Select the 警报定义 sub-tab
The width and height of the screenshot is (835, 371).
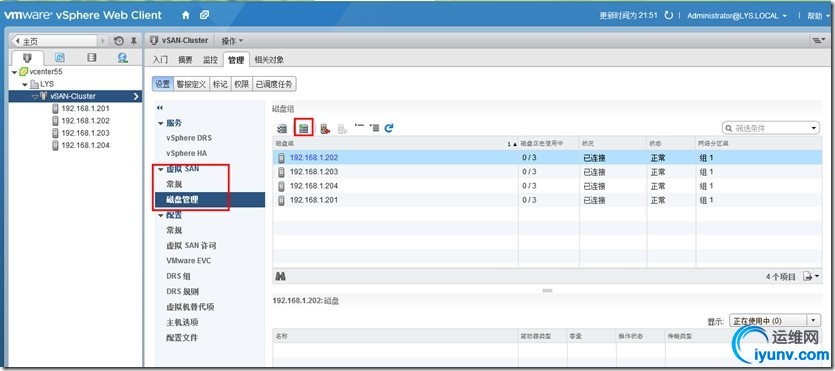pyautogui.click(x=192, y=84)
